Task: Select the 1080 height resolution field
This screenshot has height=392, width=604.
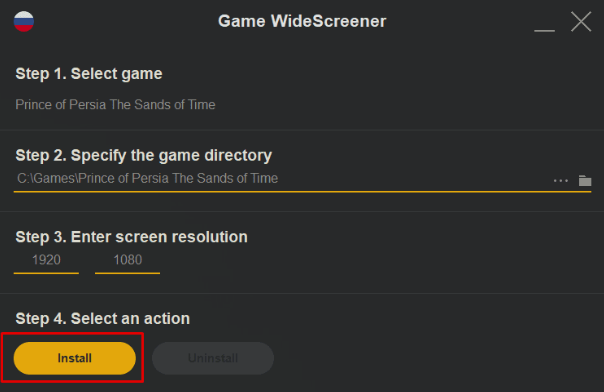Action: coord(128,260)
